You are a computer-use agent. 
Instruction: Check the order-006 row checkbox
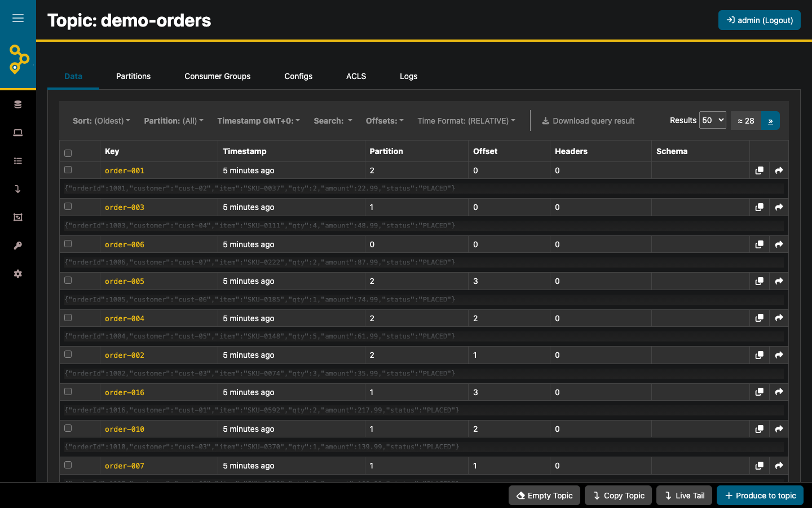point(68,243)
